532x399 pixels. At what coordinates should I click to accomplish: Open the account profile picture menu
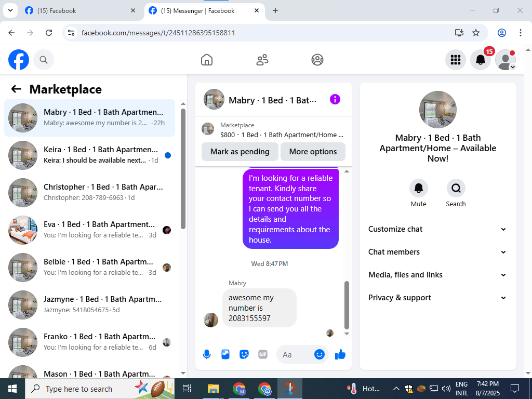506,60
